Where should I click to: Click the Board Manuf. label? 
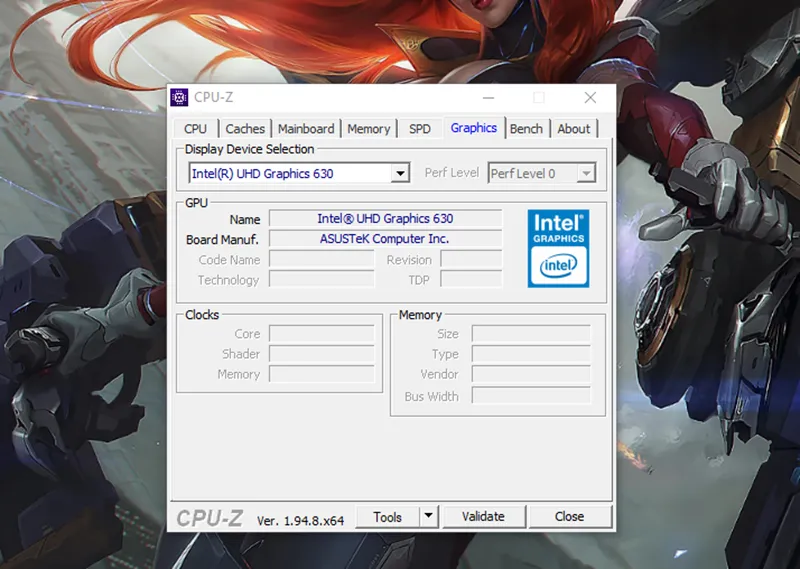click(222, 239)
